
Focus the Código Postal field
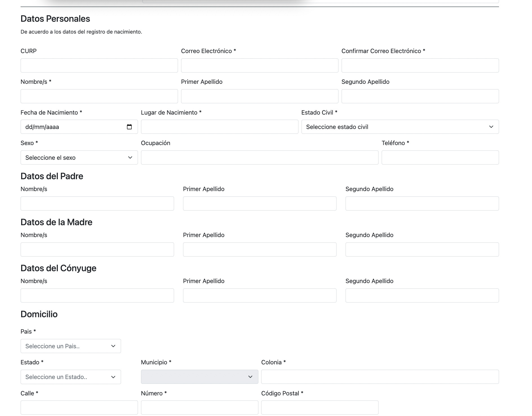point(320,408)
